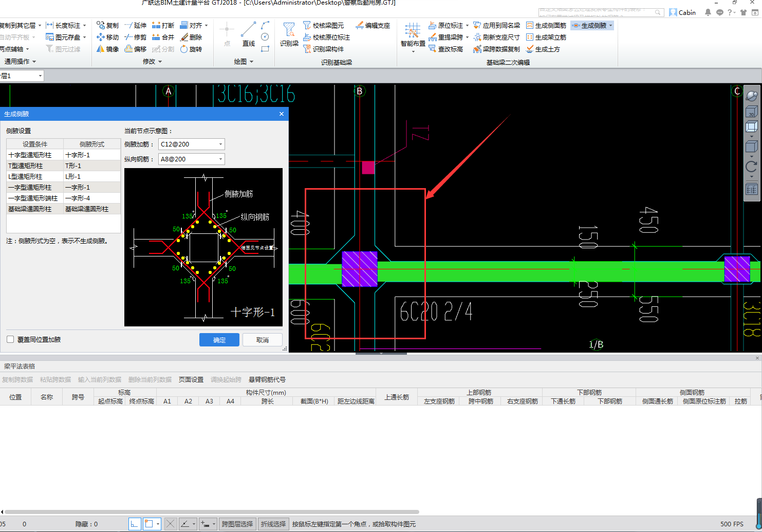Click the 识别梁 (Identify beam) tool
762x532 pixels.
289,34
